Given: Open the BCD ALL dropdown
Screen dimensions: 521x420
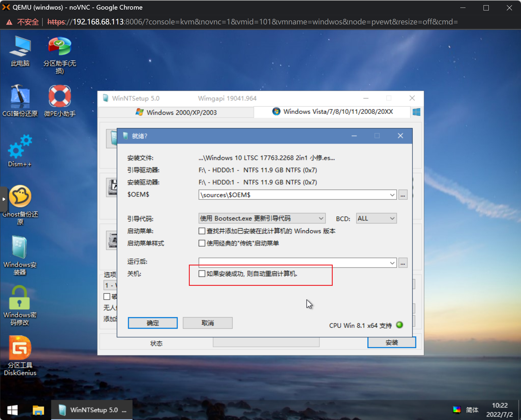Looking at the screenshot, I should click(376, 218).
